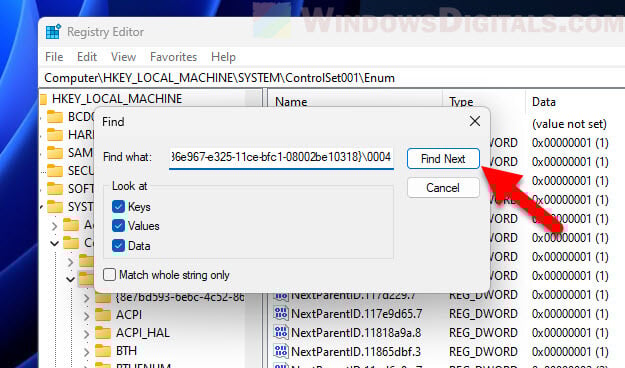The height and width of the screenshot is (368, 625).
Task: Click the SECURITY folder icon in tree
Action: 55,171
